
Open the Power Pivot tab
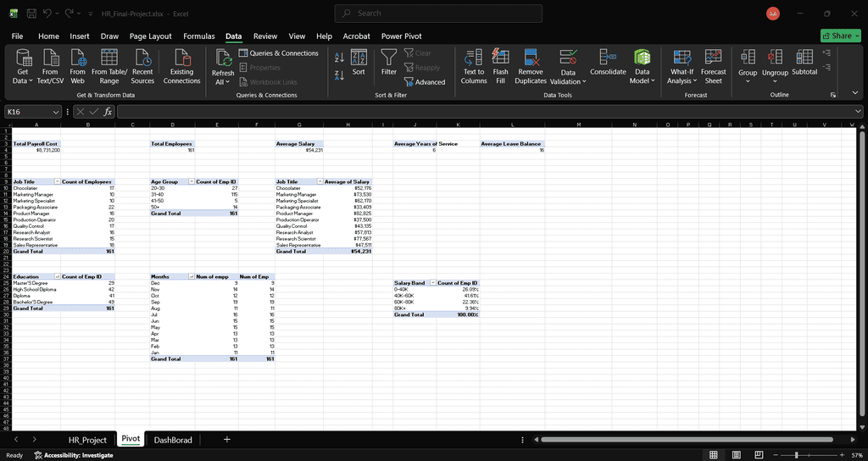(401, 36)
